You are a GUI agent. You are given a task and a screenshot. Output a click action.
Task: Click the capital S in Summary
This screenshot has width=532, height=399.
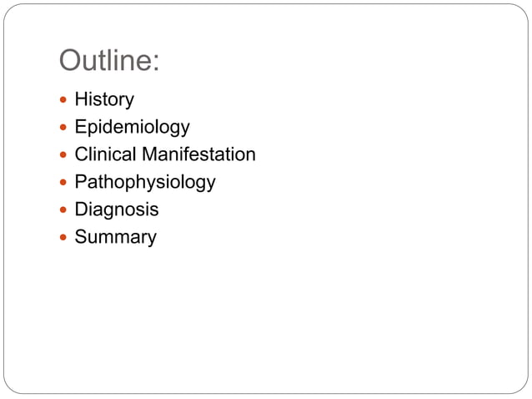tap(82, 236)
